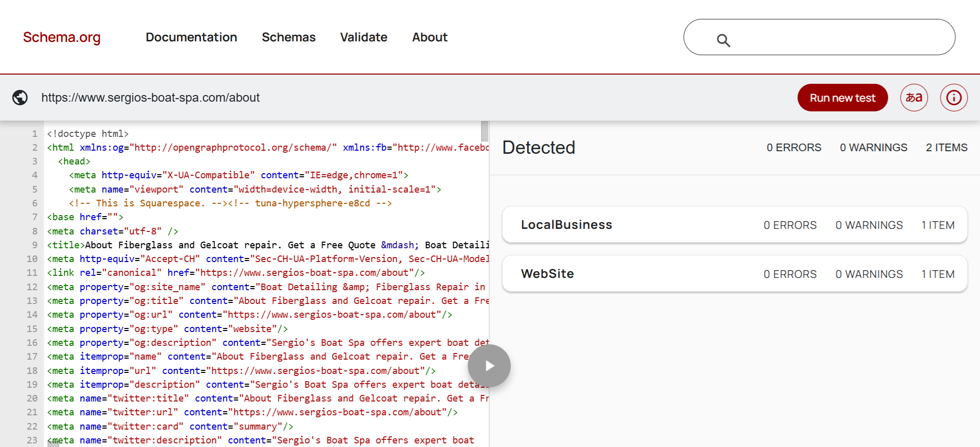Image resolution: width=980 pixels, height=447 pixels.
Task: Click the viewport meta on line 5
Action: click(255, 190)
